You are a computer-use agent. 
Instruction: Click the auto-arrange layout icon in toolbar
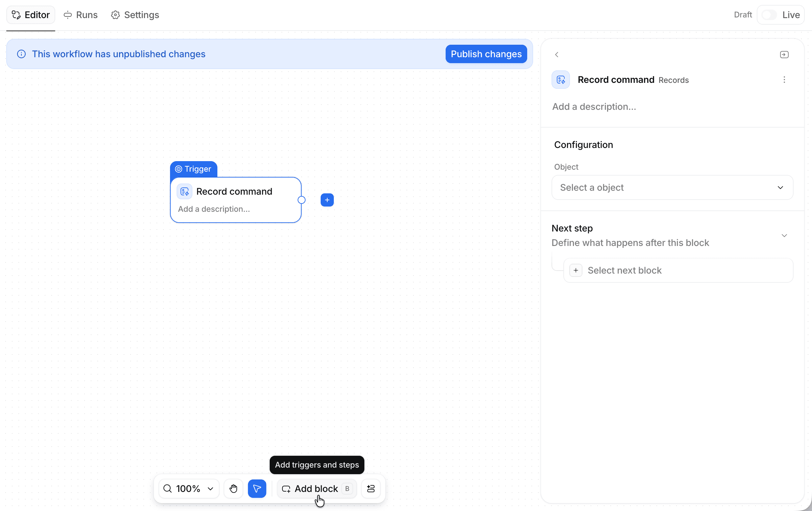pyautogui.click(x=371, y=488)
